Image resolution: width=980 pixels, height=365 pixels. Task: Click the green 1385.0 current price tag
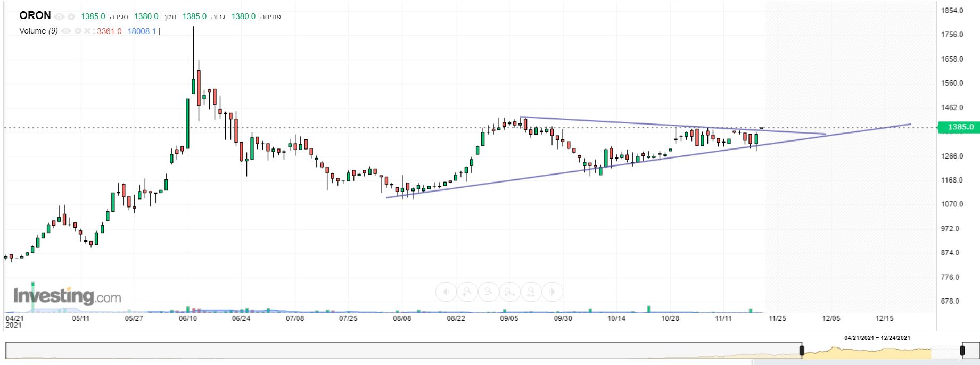[961, 127]
